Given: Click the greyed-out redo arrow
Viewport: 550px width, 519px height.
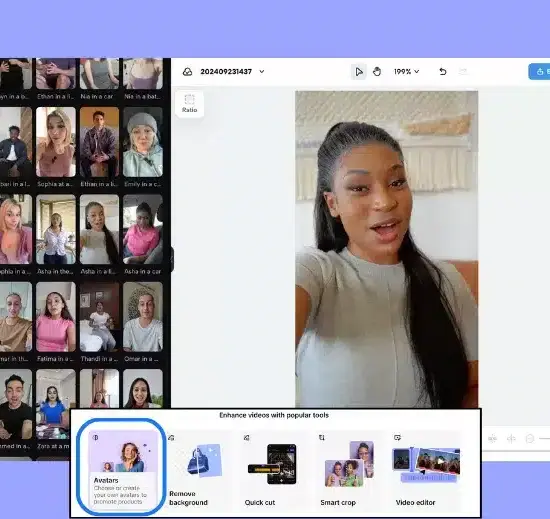Looking at the screenshot, I should 463,72.
